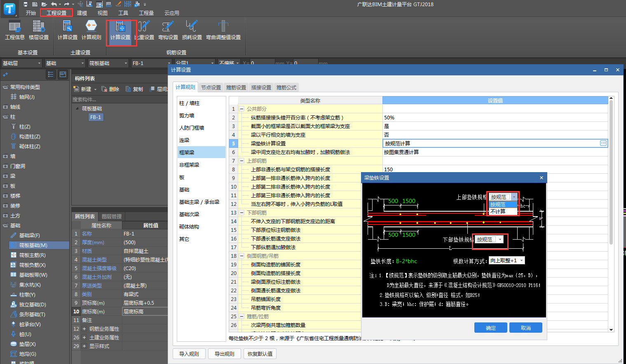Open 根数计算方式 向上取整+1 dropdown
The width and height of the screenshot is (626, 364).
507,260
